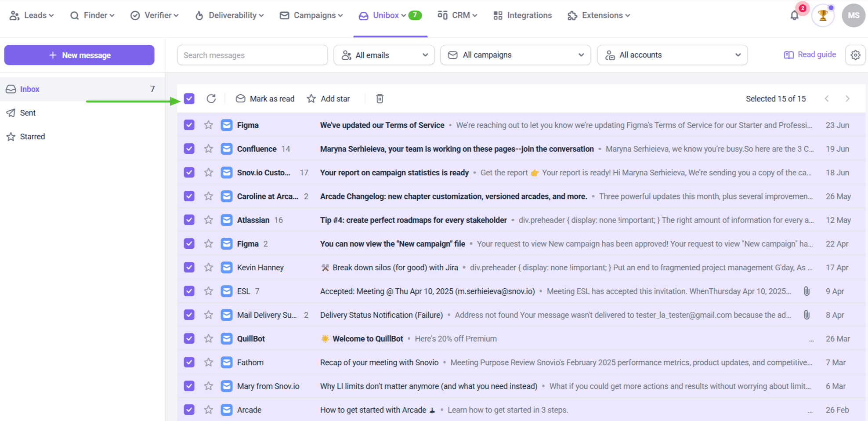Open the notifications bell

[794, 16]
